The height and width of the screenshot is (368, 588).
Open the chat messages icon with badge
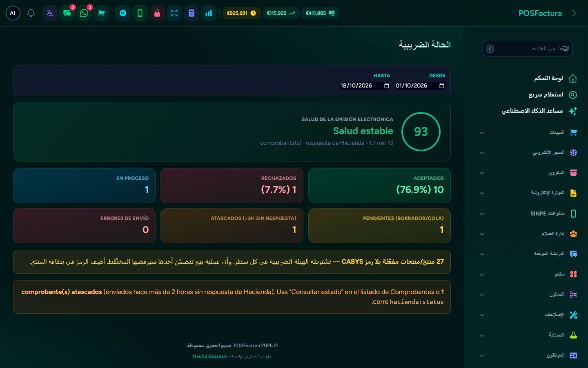(x=67, y=13)
